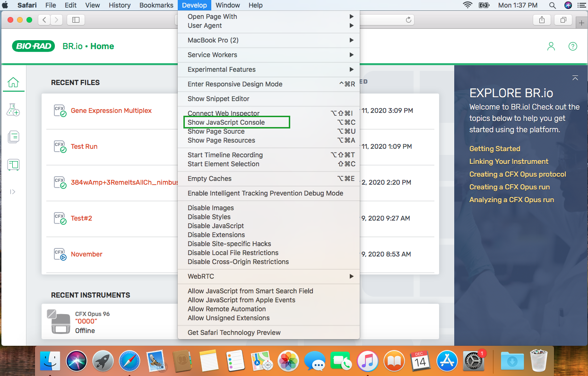Image resolution: width=588 pixels, height=376 pixels.
Task: Click the Test Run file icon
Action: click(x=60, y=147)
